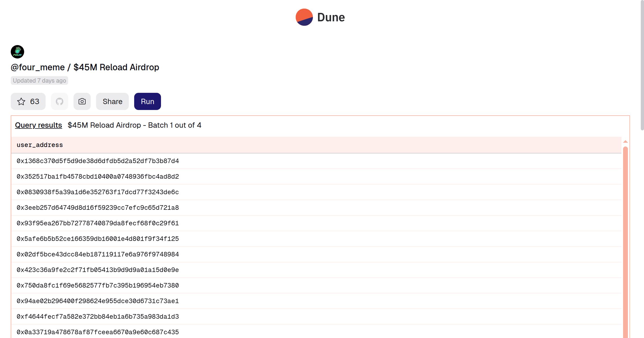This screenshot has width=644, height=338.
Task: Select address row 0x3eeb257d
Action: tap(98, 208)
